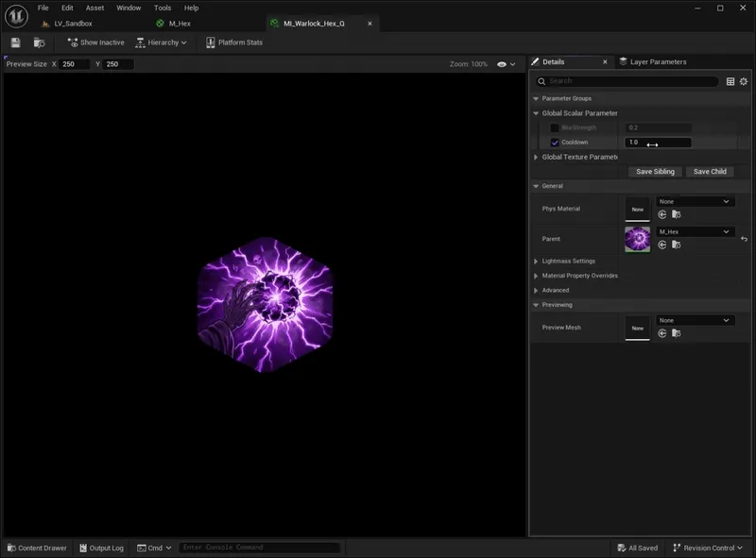Viewport: 756px width, 558px height.
Task: Switch to LV_Sandbox tab
Action: tap(67, 23)
